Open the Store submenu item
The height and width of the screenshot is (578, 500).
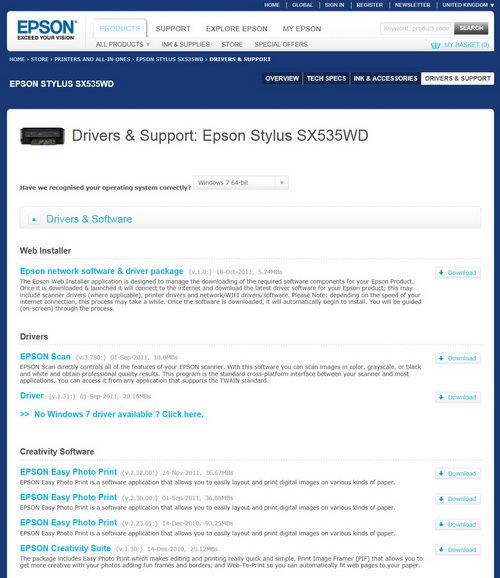tap(232, 44)
